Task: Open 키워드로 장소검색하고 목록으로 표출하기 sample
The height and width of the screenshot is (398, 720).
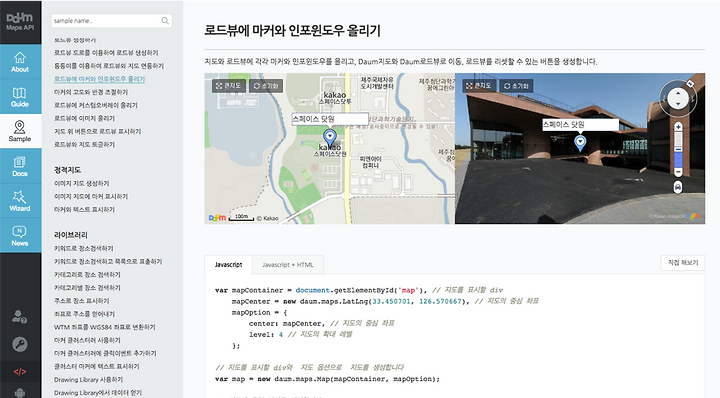Action: tap(108, 262)
